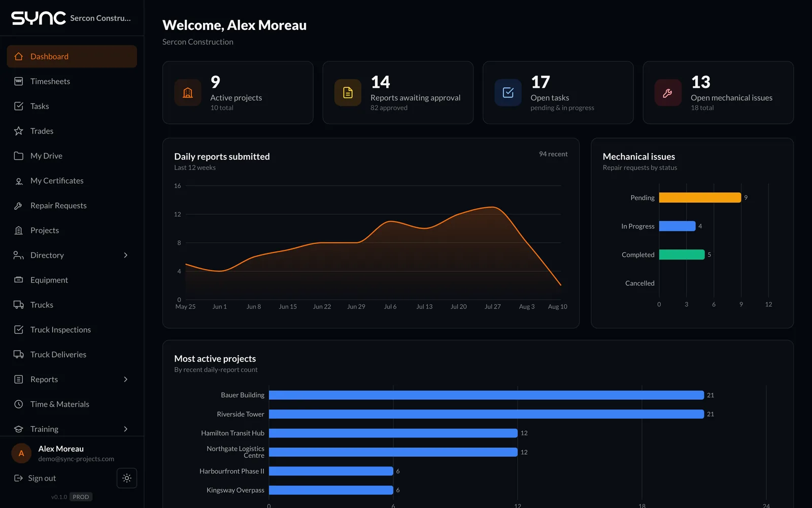Click the Alex Moreau avatar circle

pyautogui.click(x=21, y=453)
